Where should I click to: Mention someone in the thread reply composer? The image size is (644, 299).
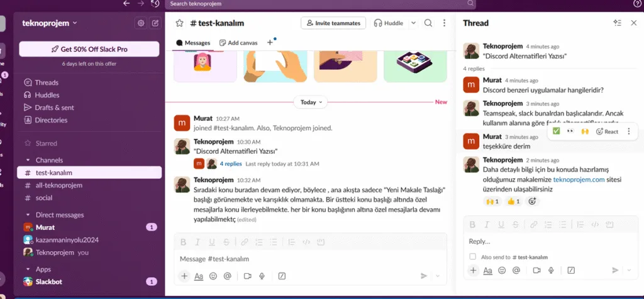(x=516, y=270)
